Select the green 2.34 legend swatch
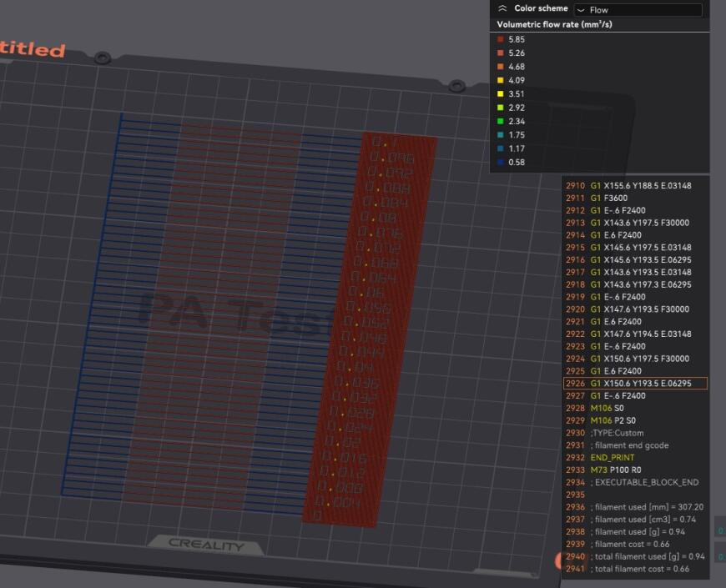Screen dimensions: 726x588 pos(498,121)
